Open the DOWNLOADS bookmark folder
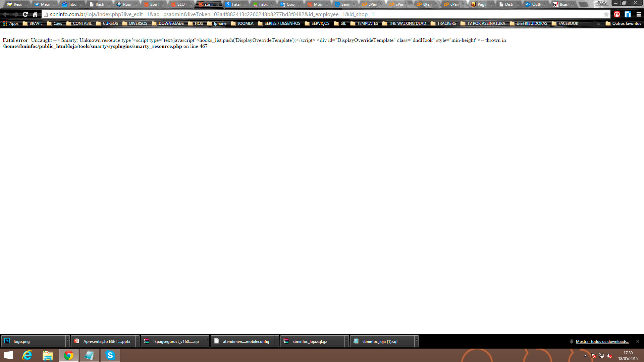 coord(168,23)
